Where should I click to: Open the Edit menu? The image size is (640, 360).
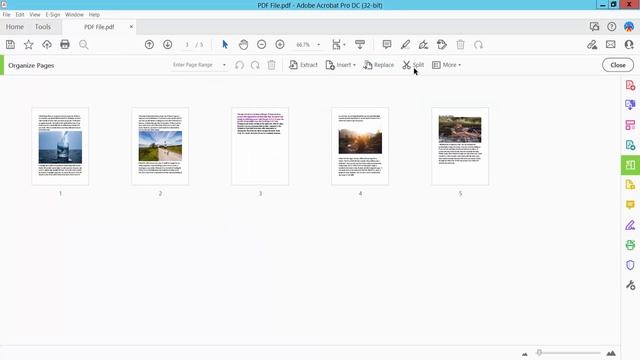pos(20,14)
